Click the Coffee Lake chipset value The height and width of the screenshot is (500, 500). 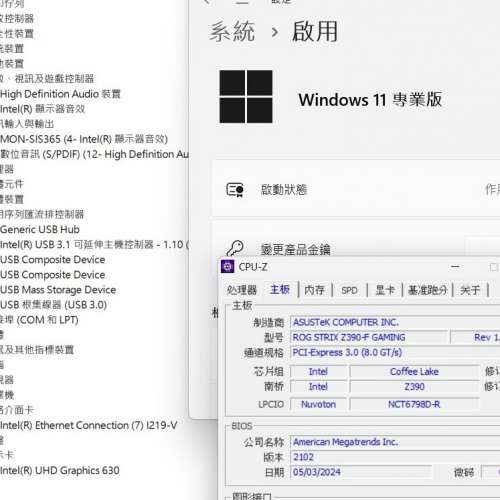pyautogui.click(x=414, y=372)
